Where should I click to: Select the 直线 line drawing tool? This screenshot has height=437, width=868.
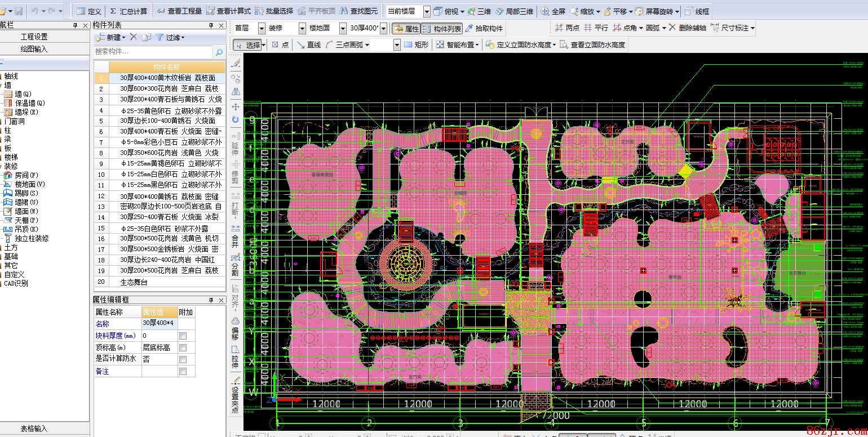pyautogui.click(x=309, y=44)
